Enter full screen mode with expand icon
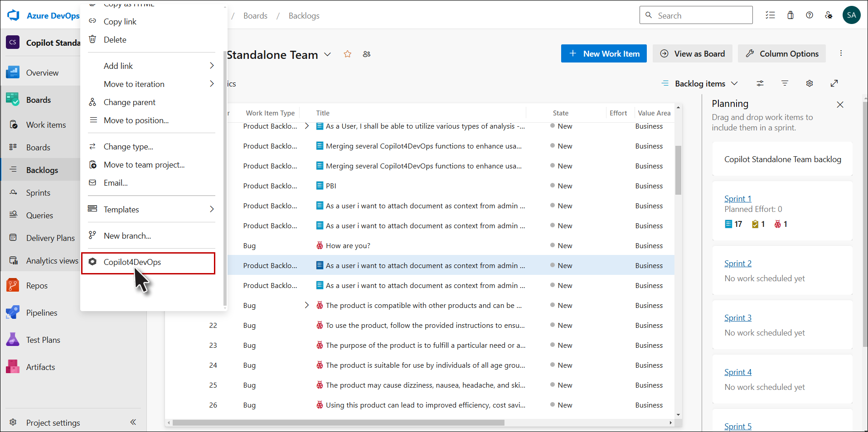 pos(834,83)
